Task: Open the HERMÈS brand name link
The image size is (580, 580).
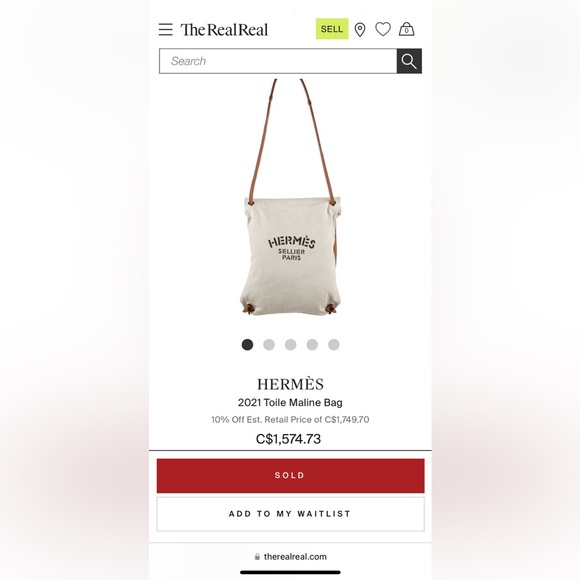Action: pyautogui.click(x=290, y=384)
